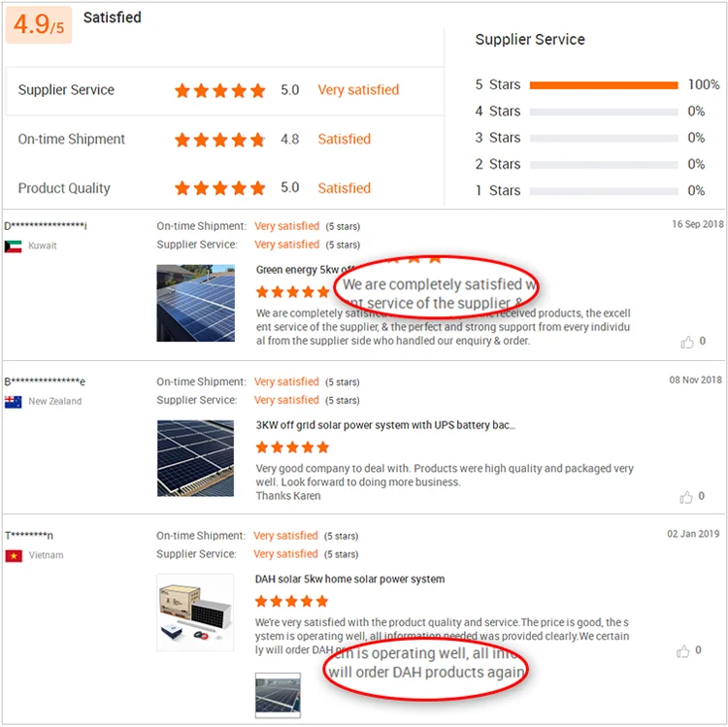Open 3KW off grid solar system link
Image resolution: width=728 pixels, height=727 pixels.
pos(385,425)
